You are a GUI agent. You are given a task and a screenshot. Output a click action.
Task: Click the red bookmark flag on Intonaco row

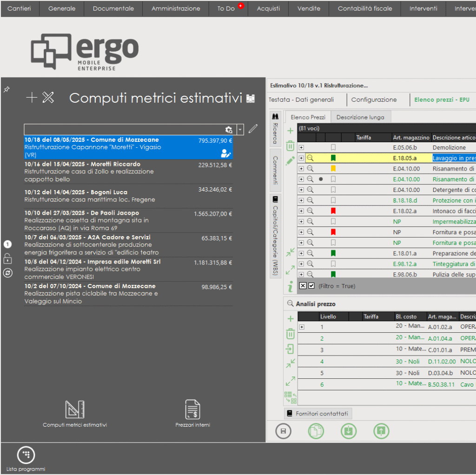click(333, 211)
